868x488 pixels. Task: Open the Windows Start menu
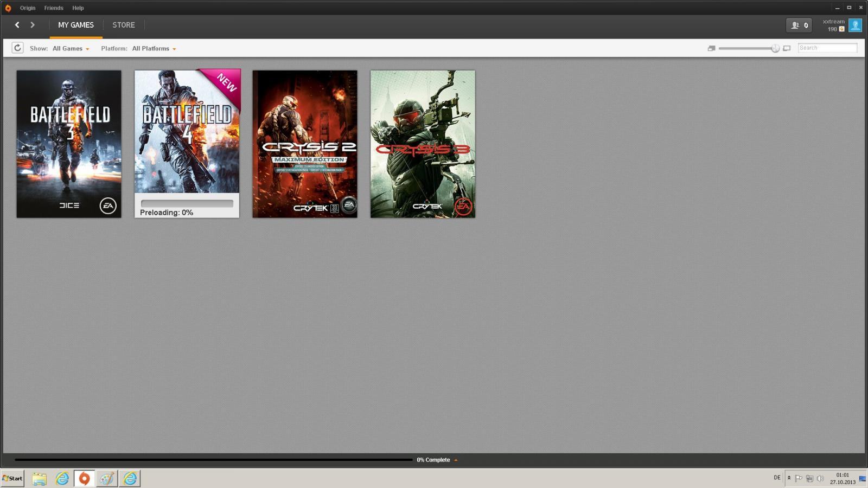coord(12,478)
